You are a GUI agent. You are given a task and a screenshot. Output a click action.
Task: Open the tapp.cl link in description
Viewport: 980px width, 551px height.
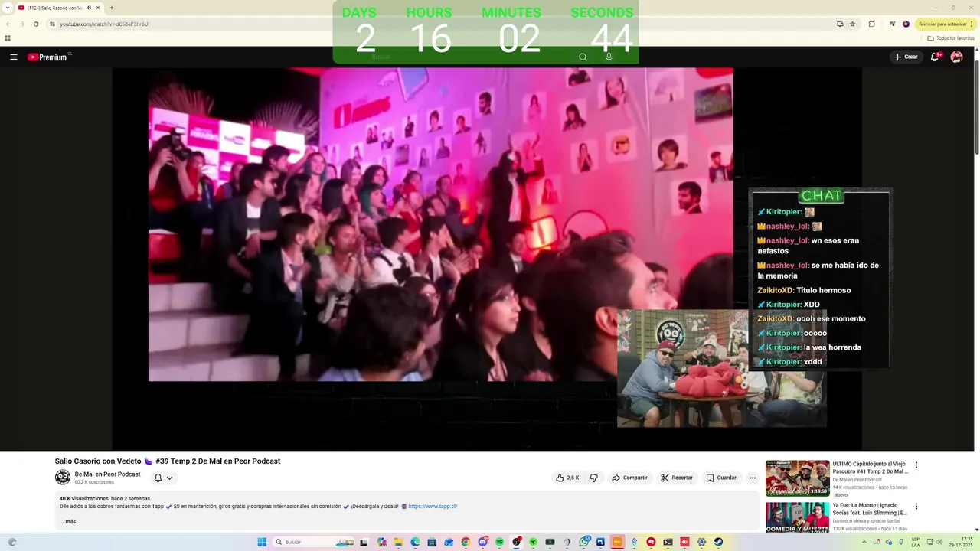pos(433,506)
